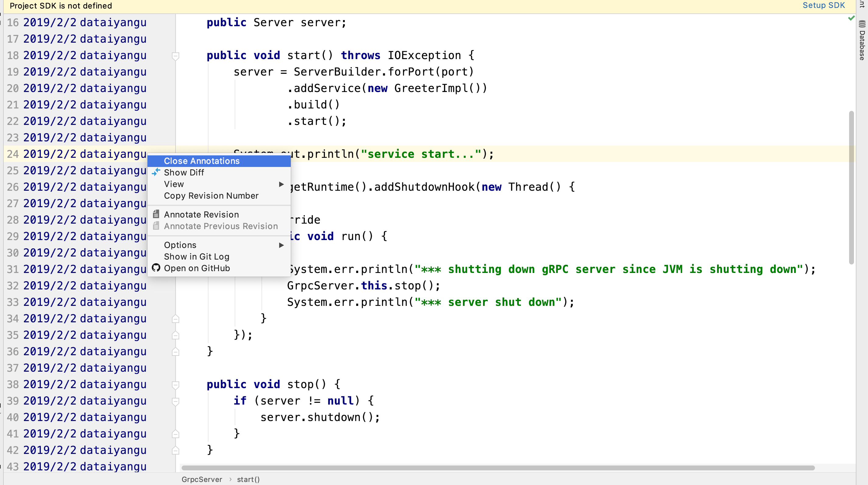Click server.shutdown() call on line 40
Viewport: 868px width, 485px height.
(320, 417)
